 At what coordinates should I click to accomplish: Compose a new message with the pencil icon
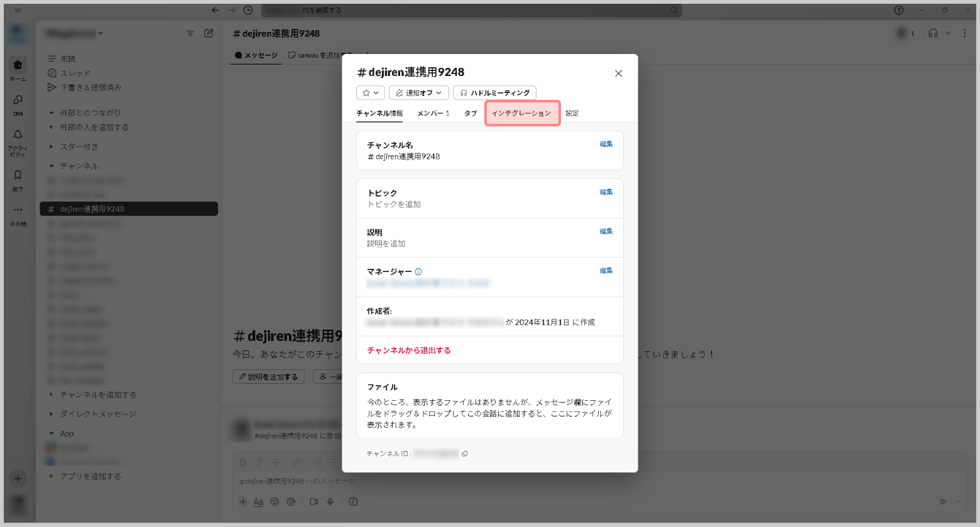point(209,33)
